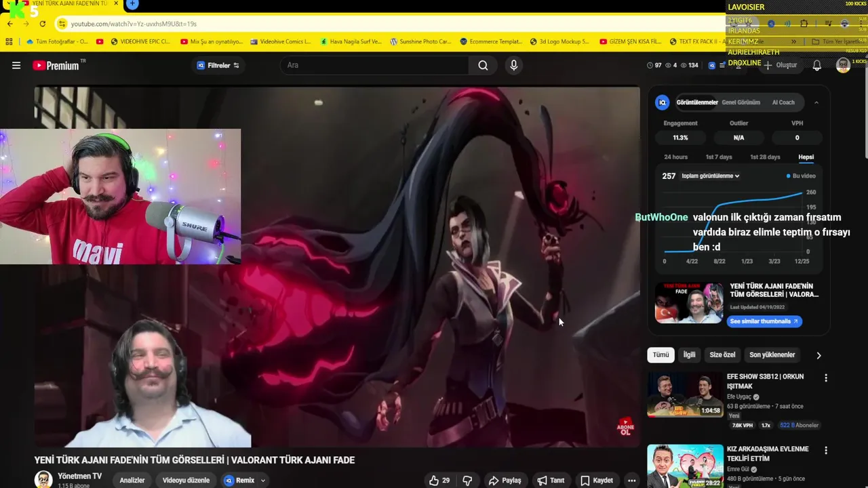Click the Oluştur create button
Screen dimensions: 868x488
(x=780, y=65)
